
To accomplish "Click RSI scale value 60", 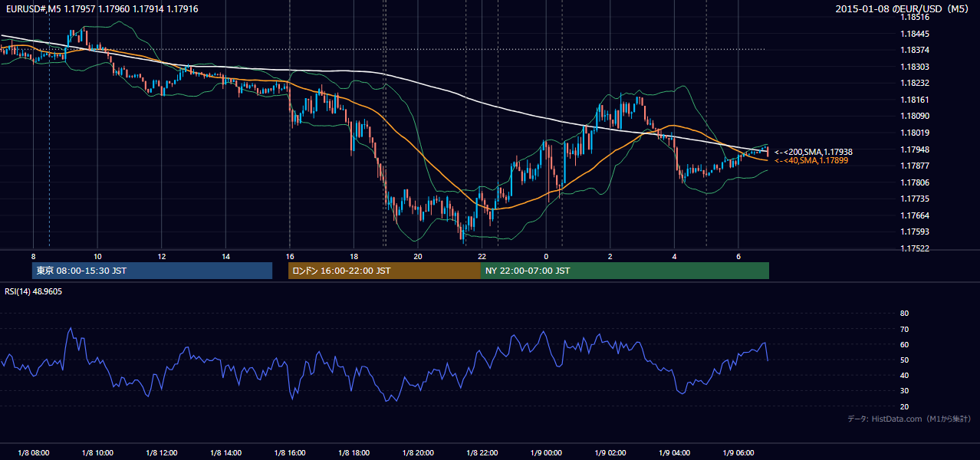I will tap(904, 344).
